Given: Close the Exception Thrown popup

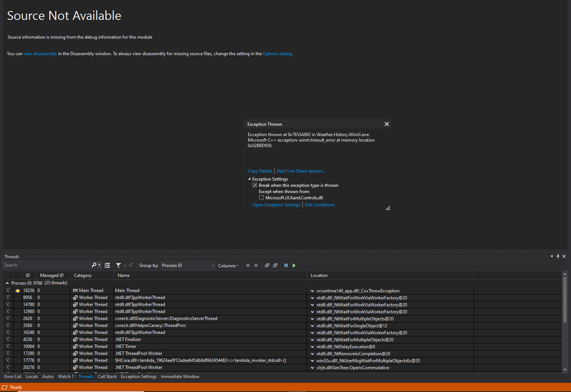Looking at the screenshot, I should 386,124.
